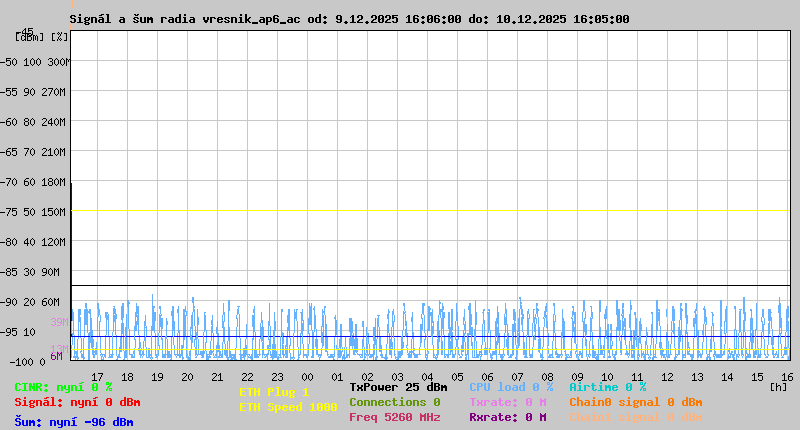Select the yellow ETH Plug 1 legend
Viewport: 800px width, 430px height.
coord(274,392)
